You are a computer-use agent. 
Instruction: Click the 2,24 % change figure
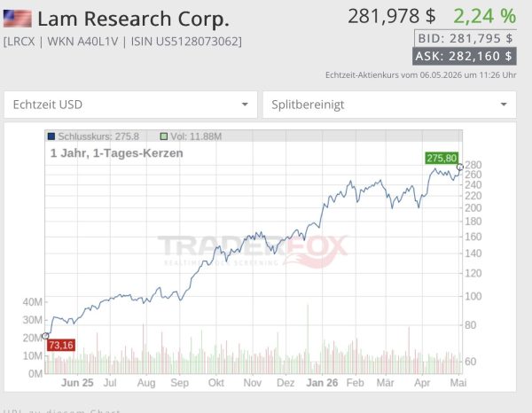485,16
